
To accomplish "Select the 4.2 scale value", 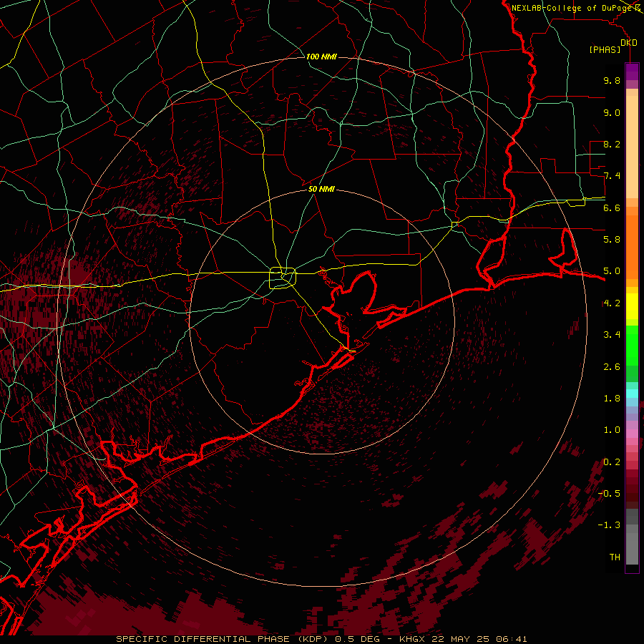I will pyautogui.click(x=612, y=303).
